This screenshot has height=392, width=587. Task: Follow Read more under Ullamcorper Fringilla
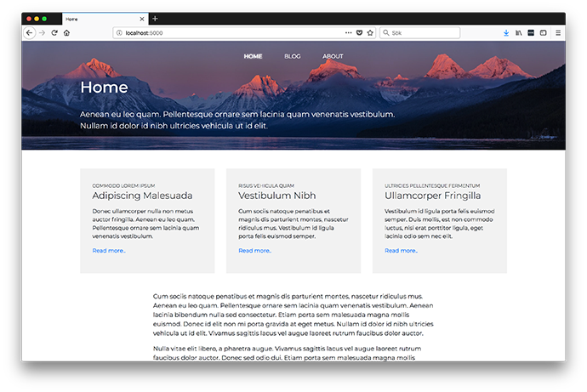tap(402, 251)
